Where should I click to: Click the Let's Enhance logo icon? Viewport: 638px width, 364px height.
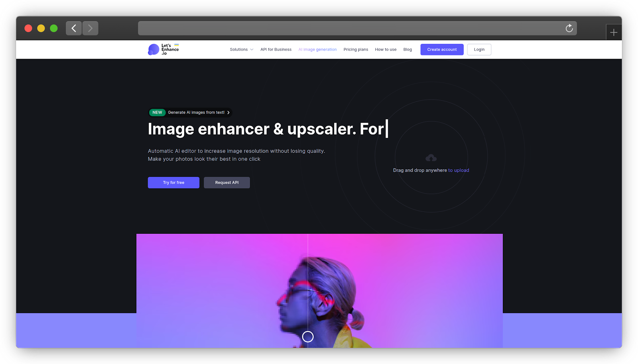(154, 49)
